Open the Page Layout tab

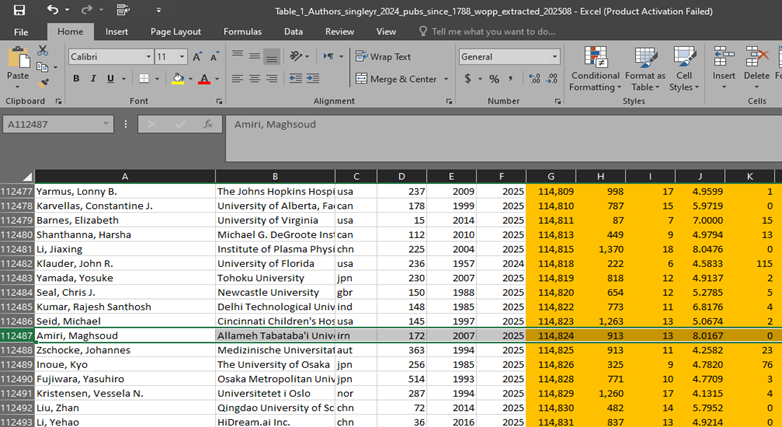[173, 31]
